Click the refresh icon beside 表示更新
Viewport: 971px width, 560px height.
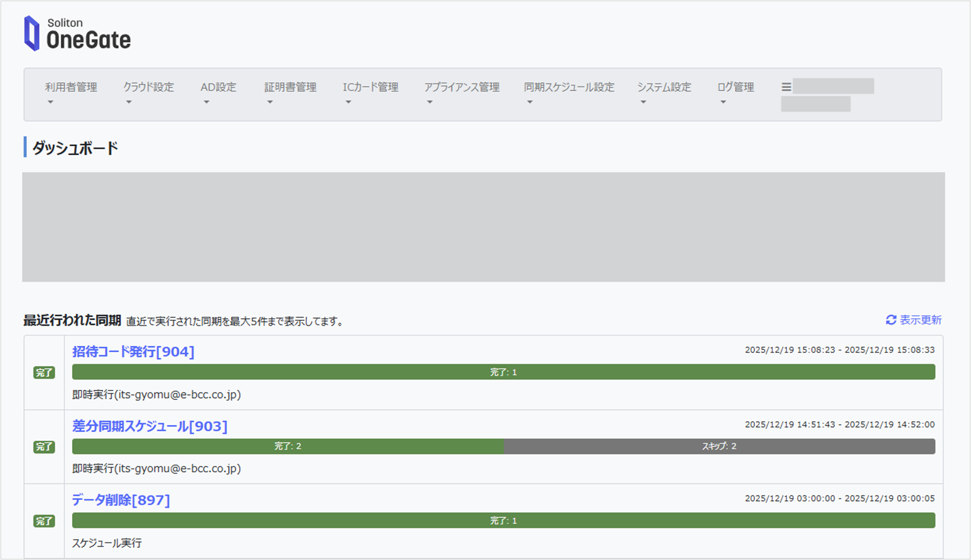(891, 320)
